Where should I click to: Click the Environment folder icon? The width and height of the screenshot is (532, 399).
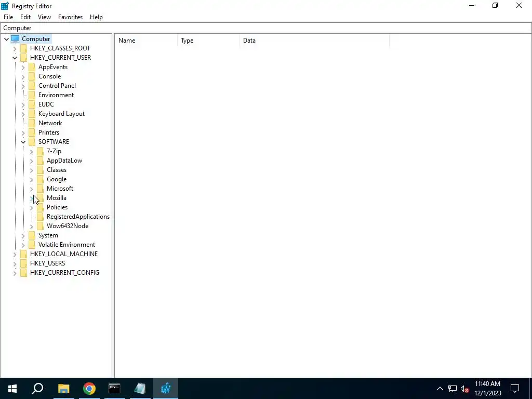(32, 95)
